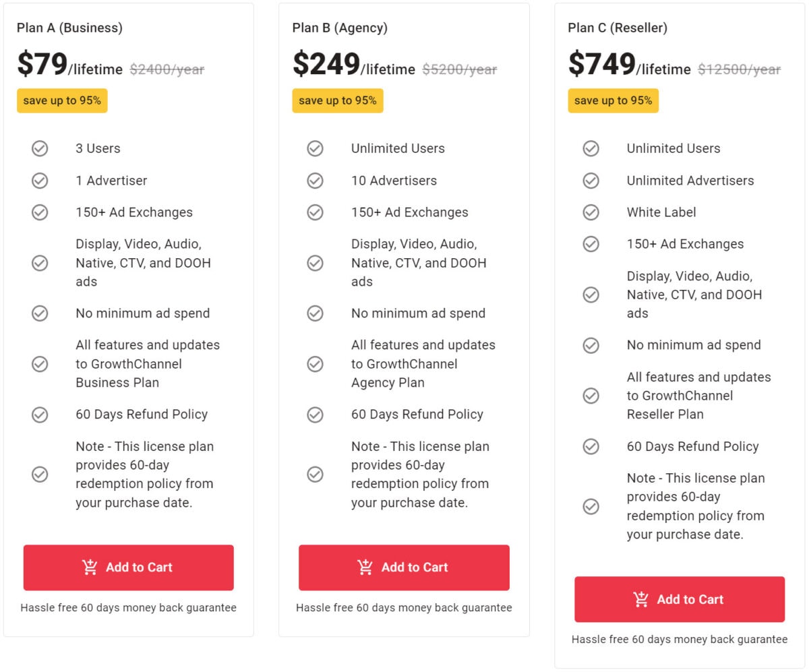
Task: Click Add to Cart for Plan A
Action: (128, 567)
